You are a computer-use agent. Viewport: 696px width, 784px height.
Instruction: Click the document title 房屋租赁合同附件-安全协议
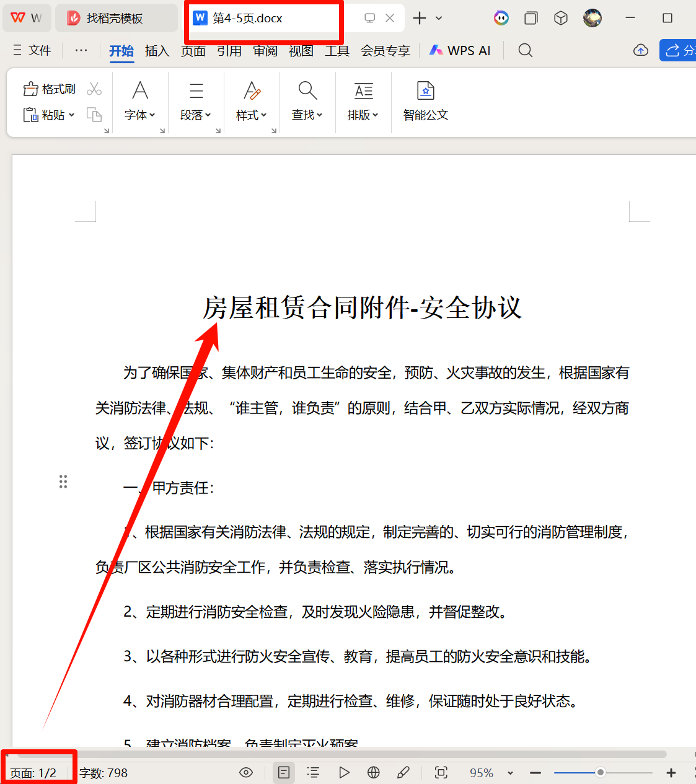pos(363,308)
